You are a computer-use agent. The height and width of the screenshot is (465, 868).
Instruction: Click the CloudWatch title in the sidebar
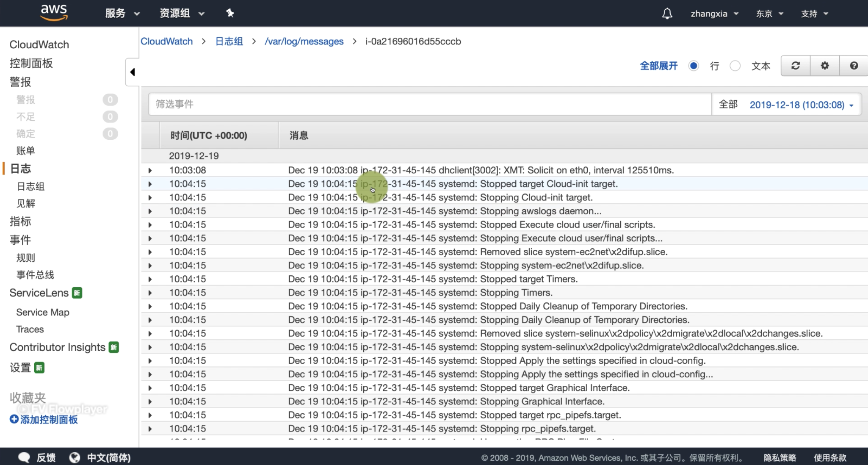39,44
